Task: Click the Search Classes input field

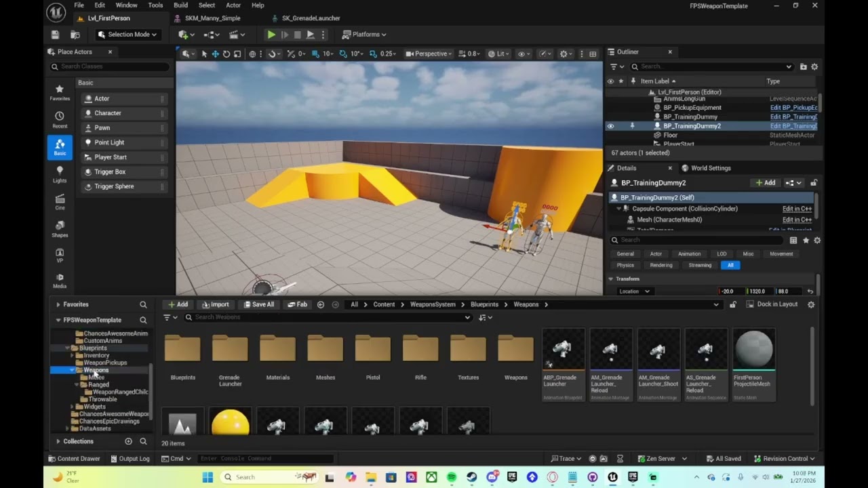Action: pos(110,66)
